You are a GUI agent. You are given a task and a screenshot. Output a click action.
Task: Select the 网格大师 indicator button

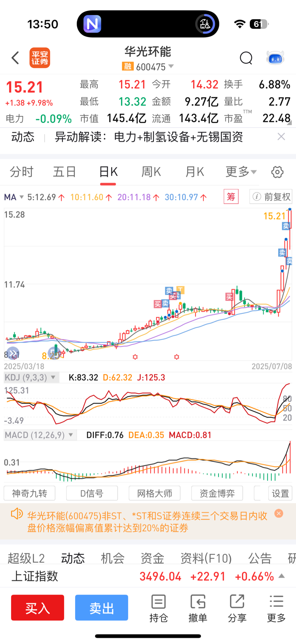[155, 493]
